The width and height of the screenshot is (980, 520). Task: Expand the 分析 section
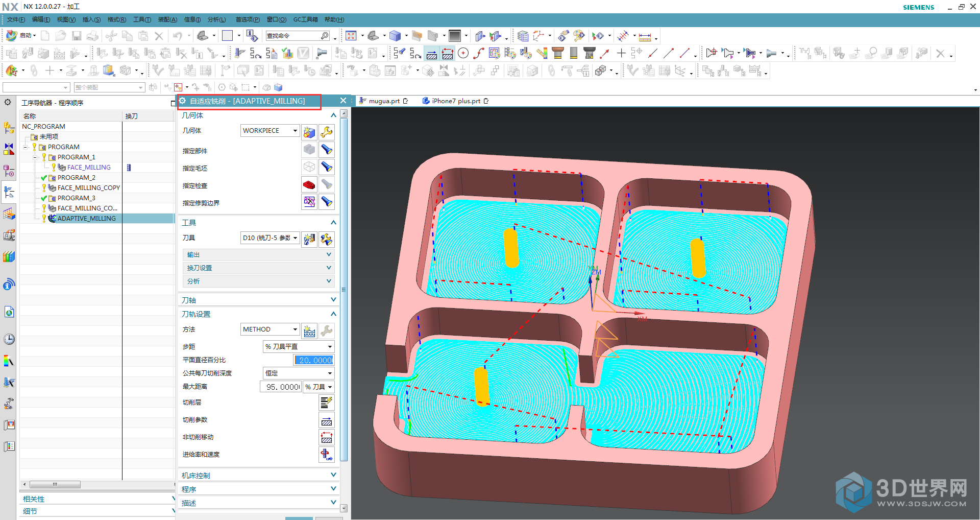[258, 281]
